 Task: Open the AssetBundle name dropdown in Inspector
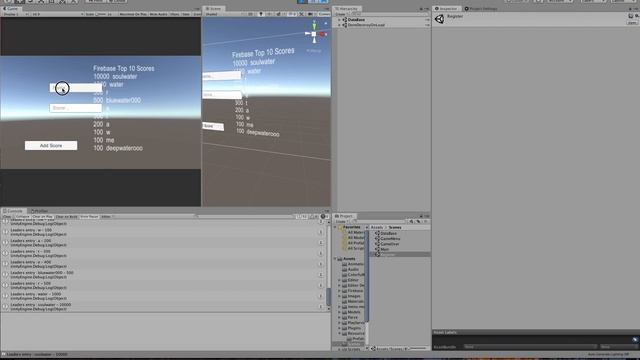tap(530, 347)
